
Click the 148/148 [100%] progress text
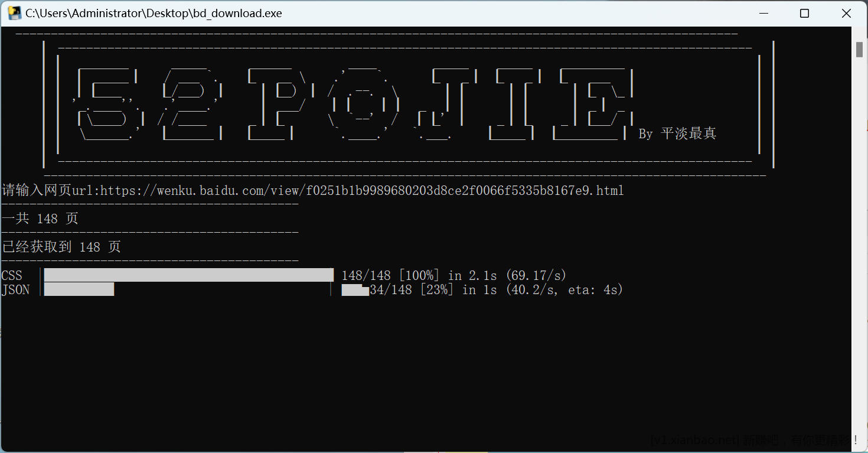(x=390, y=276)
